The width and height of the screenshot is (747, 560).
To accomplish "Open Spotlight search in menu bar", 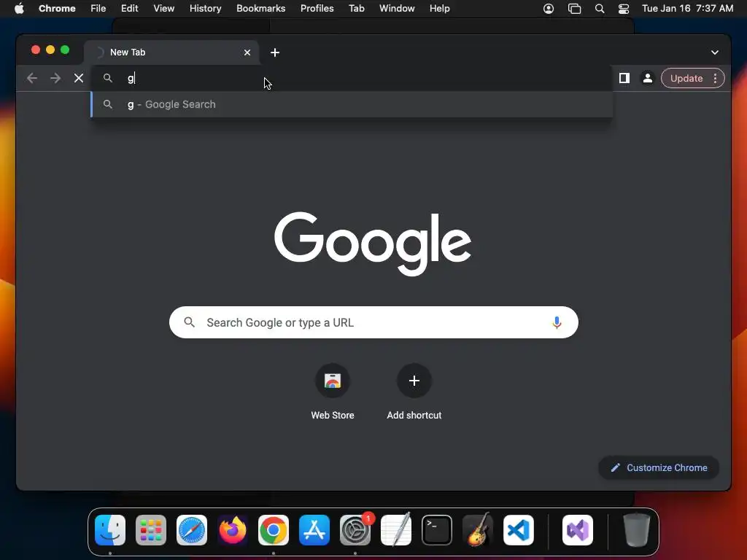I will click(x=600, y=9).
